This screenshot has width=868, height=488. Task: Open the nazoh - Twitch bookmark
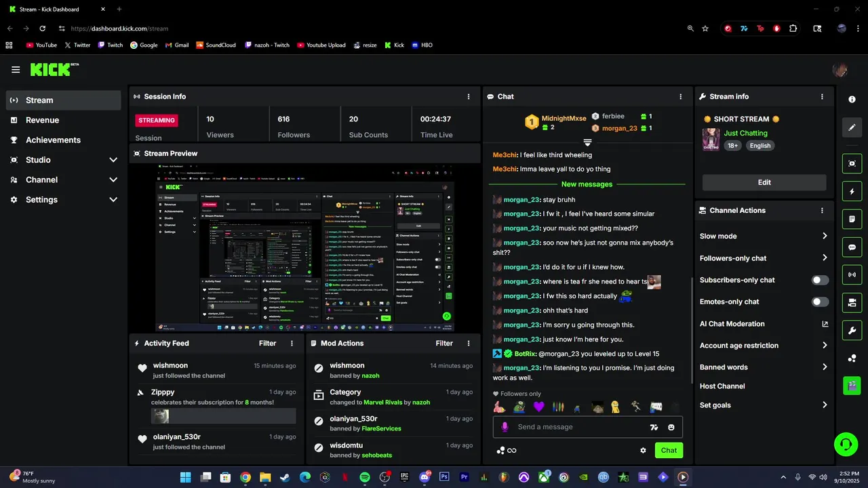click(267, 45)
